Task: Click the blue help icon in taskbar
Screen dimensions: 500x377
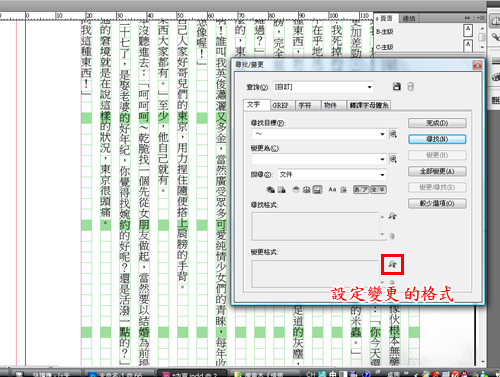Action: (x=366, y=374)
